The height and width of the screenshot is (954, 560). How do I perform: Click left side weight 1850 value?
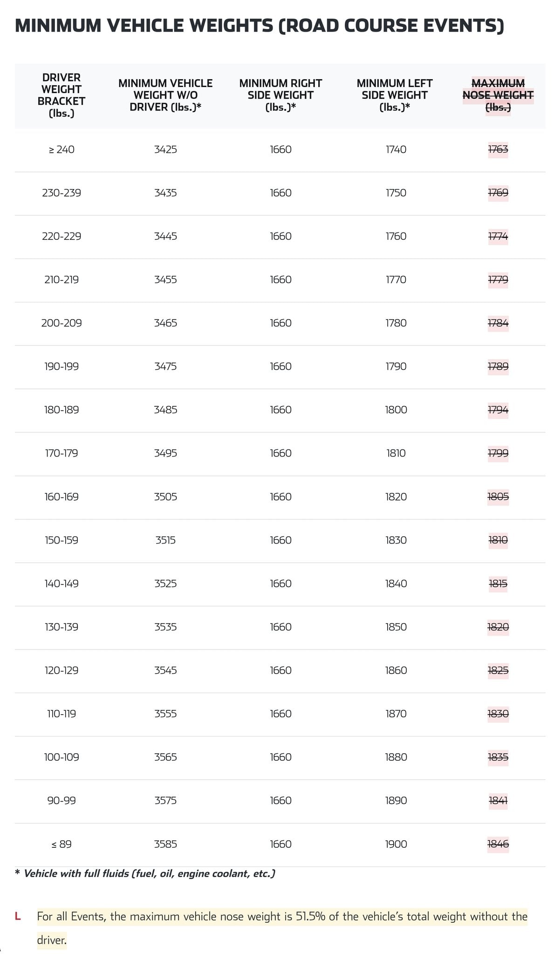(x=396, y=627)
